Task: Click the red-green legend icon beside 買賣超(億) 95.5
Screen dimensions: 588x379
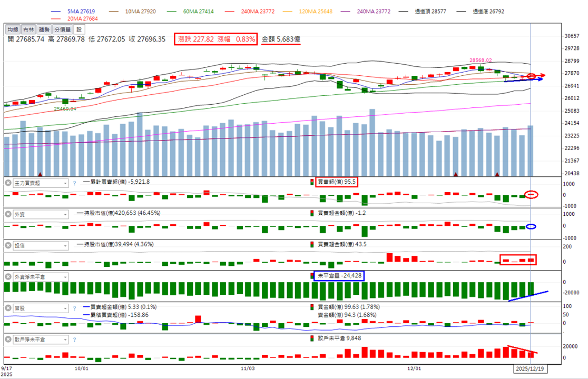Action: click(311, 182)
